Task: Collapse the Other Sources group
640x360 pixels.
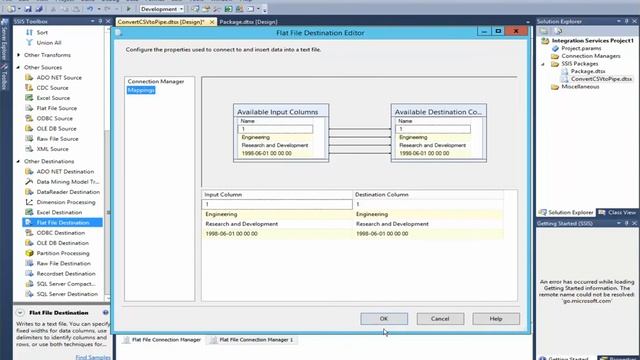Action: tap(18, 67)
